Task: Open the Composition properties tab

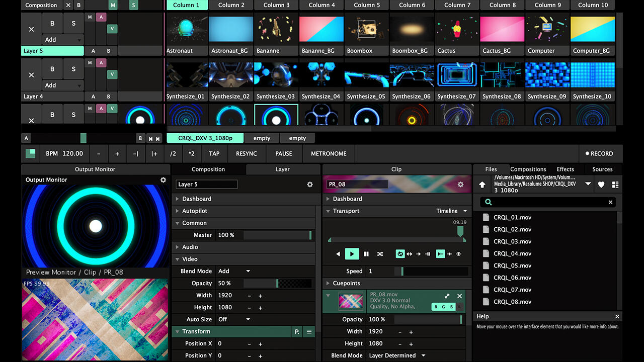Action: pos(208,169)
